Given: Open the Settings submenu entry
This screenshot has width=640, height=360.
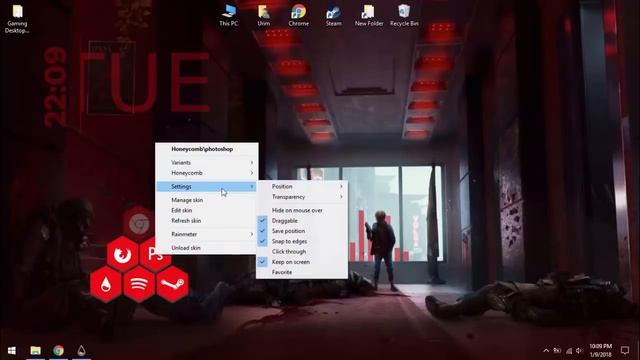Looking at the screenshot, I should [x=207, y=187].
